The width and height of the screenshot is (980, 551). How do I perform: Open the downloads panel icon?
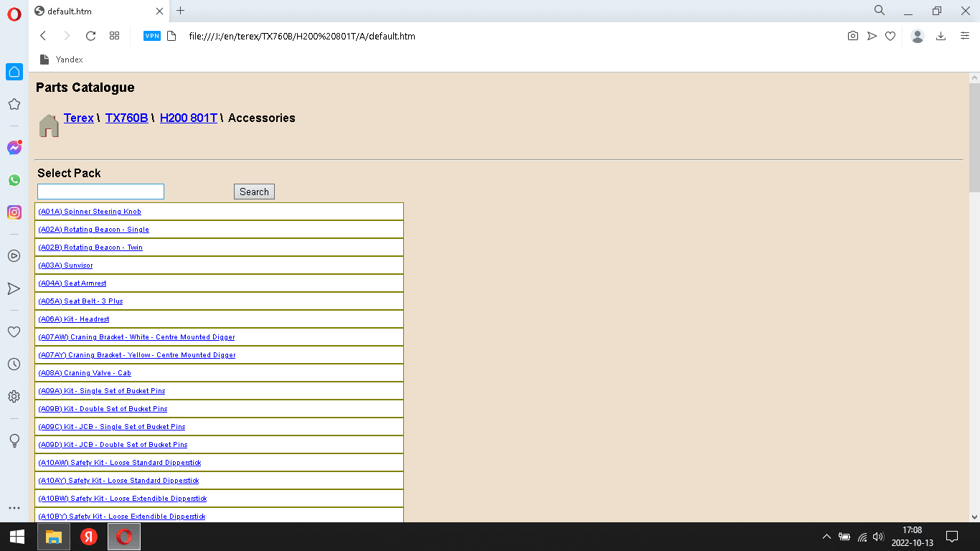pyautogui.click(x=941, y=36)
